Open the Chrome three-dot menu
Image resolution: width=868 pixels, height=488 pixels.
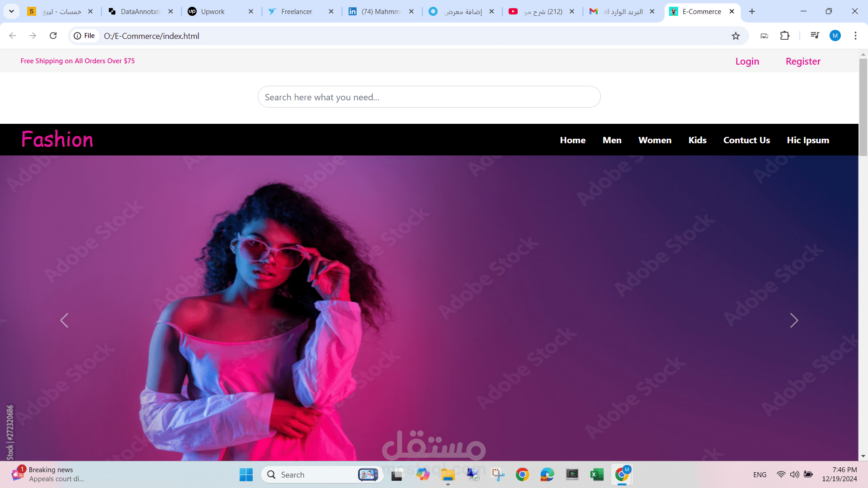pyautogui.click(x=855, y=36)
